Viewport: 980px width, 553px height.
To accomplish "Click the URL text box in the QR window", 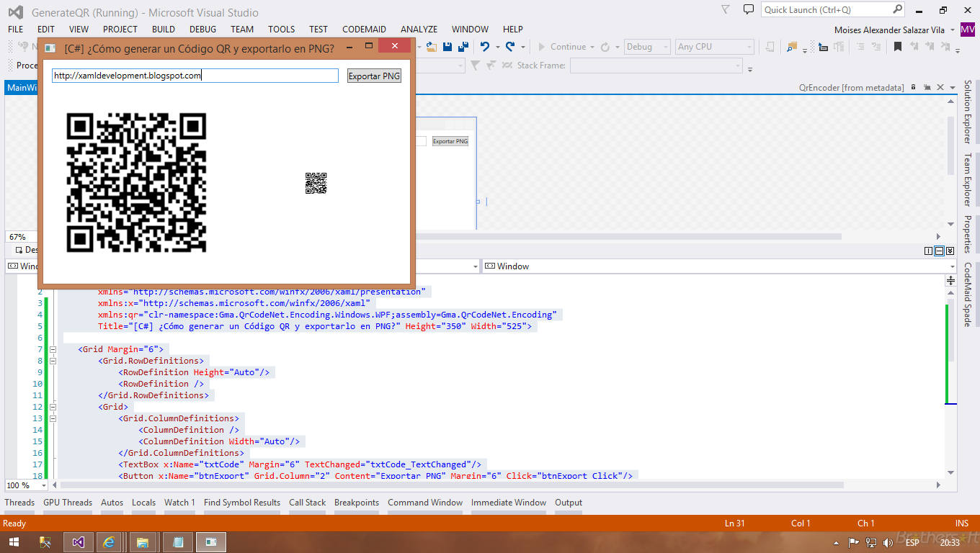I will pyautogui.click(x=193, y=75).
